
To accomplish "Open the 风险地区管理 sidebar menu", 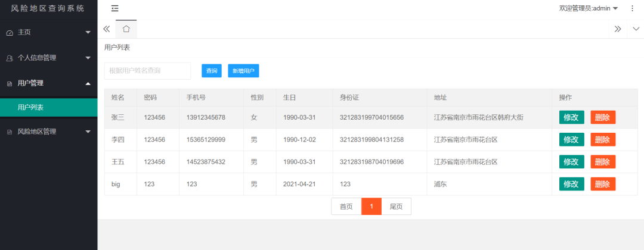I will point(48,132).
